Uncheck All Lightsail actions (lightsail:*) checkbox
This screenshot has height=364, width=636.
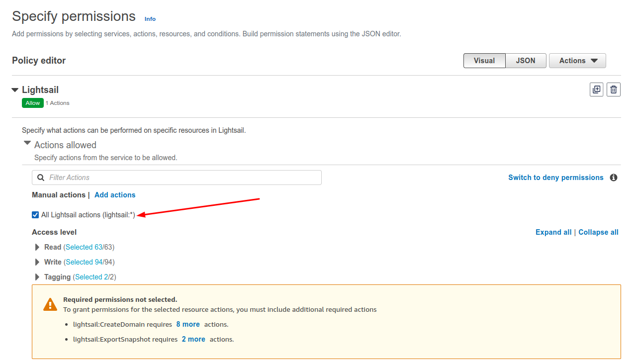[35, 215]
